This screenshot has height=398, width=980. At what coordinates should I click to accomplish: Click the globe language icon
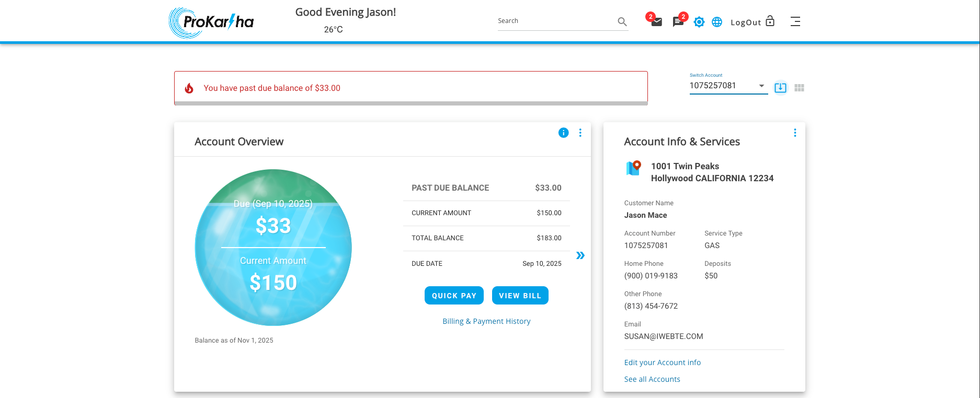(x=717, y=22)
